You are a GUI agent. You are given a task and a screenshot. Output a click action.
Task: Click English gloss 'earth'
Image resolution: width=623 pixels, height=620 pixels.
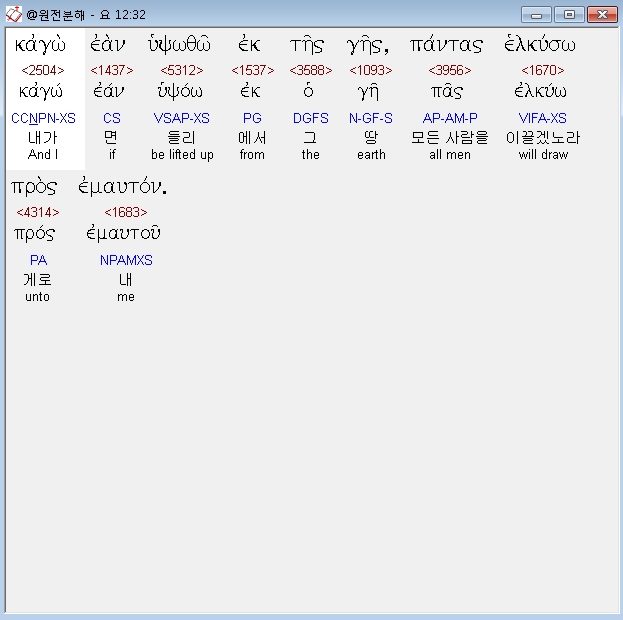(371, 155)
